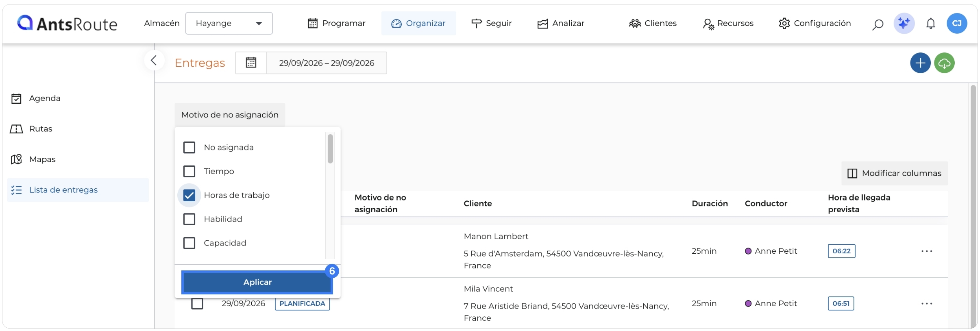Screen dimensions: 980x331
Task: Open the more options for Mila Vincent row
Action: click(927, 303)
